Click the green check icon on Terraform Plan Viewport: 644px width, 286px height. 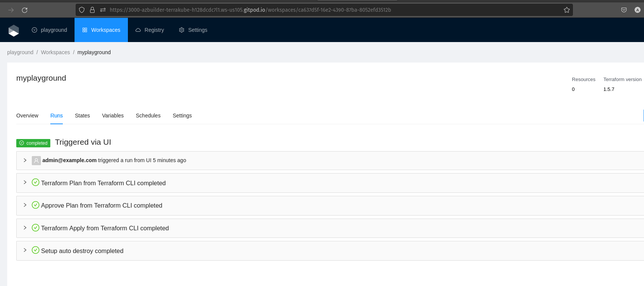[x=36, y=183]
